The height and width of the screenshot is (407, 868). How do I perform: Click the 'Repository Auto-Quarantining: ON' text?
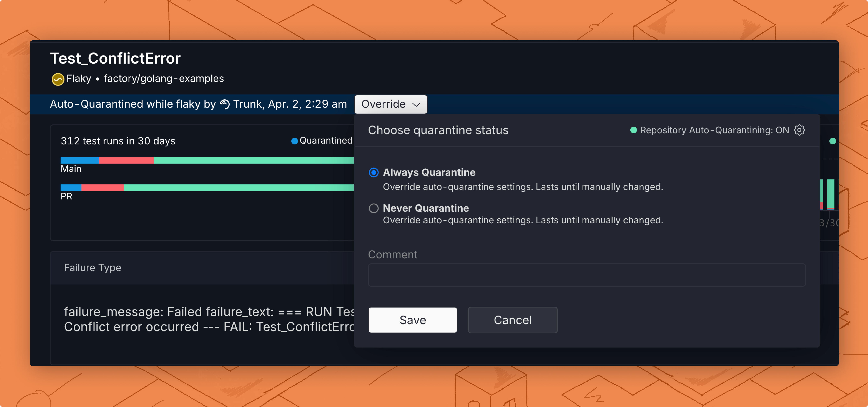(x=714, y=130)
